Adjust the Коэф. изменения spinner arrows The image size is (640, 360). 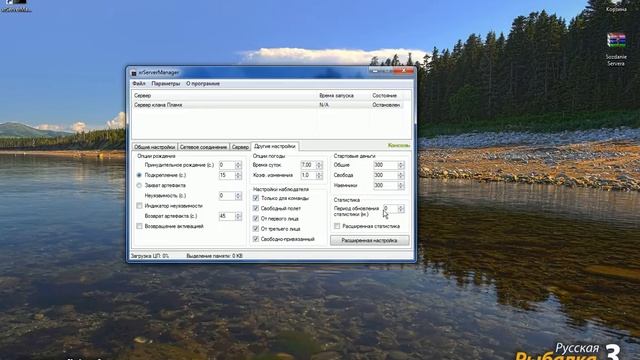tap(320, 175)
